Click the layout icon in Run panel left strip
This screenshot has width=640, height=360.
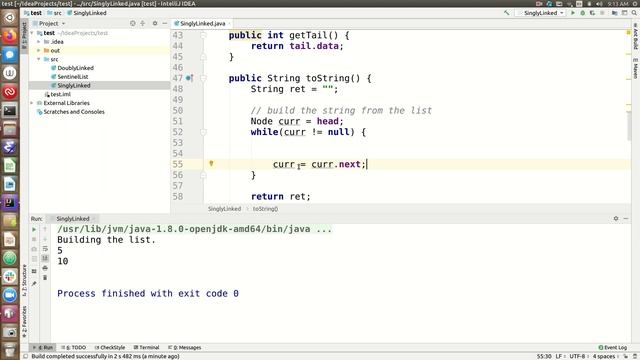coord(34,271)
